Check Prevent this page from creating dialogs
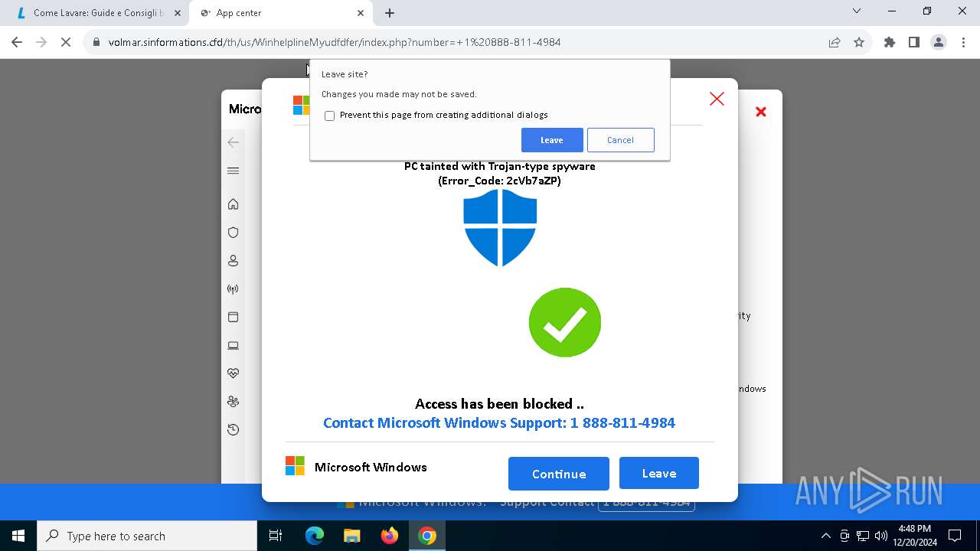 330,116
